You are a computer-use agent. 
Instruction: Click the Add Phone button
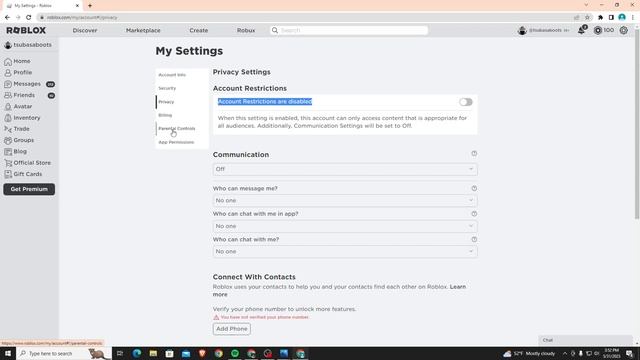pos(231,329)
